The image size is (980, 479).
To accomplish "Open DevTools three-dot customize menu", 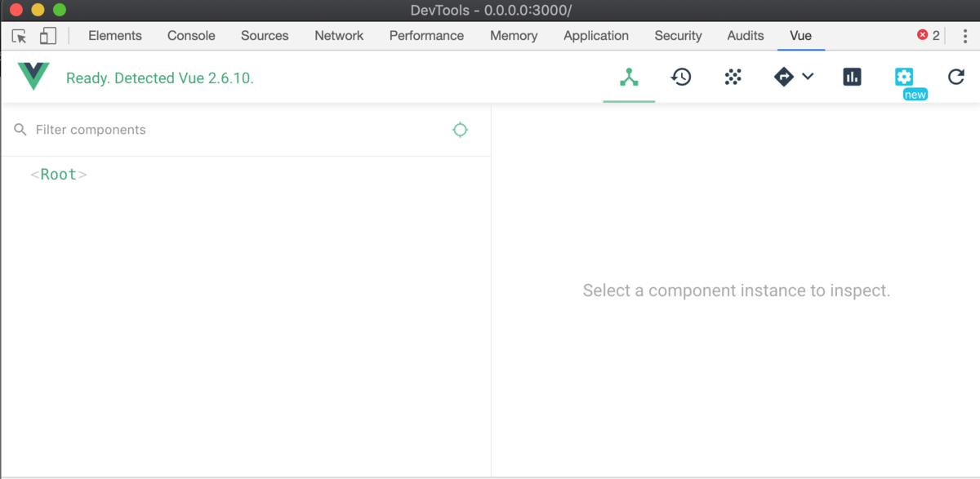I will 964,36.
